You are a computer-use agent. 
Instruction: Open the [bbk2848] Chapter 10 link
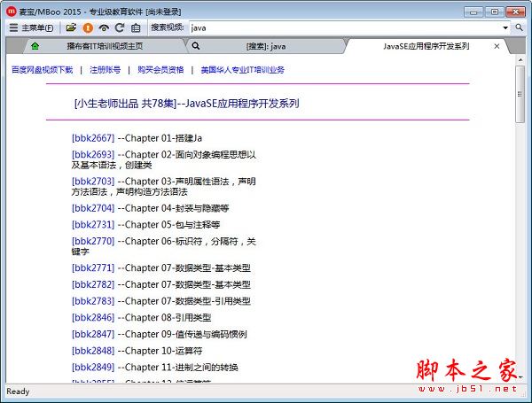tap(93, 351)
